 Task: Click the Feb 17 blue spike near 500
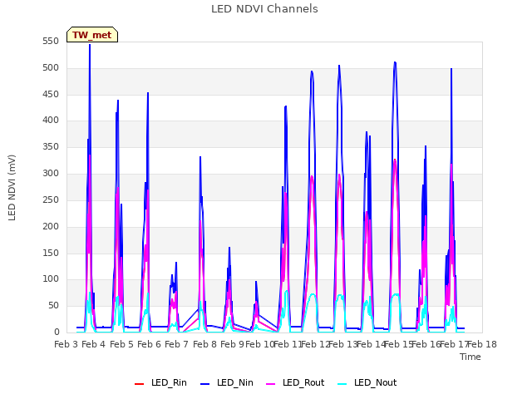point(451,69)
